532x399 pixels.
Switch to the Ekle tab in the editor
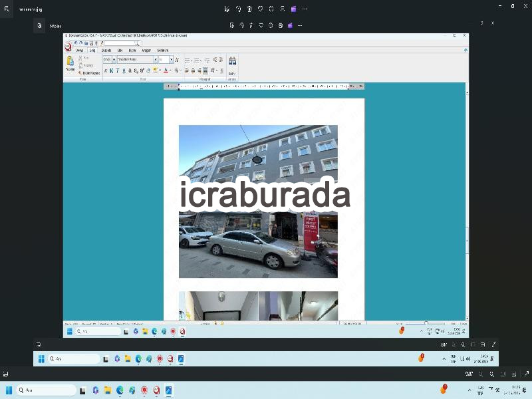point(120,51)
